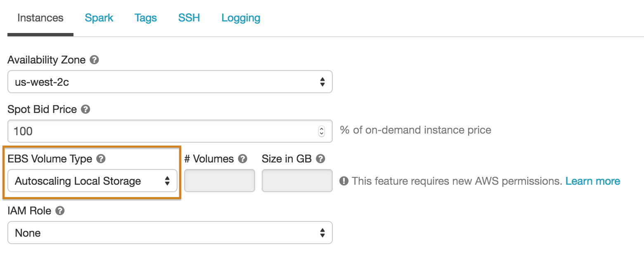Open the EBS Volume Type dropdown

coord(92,181)
